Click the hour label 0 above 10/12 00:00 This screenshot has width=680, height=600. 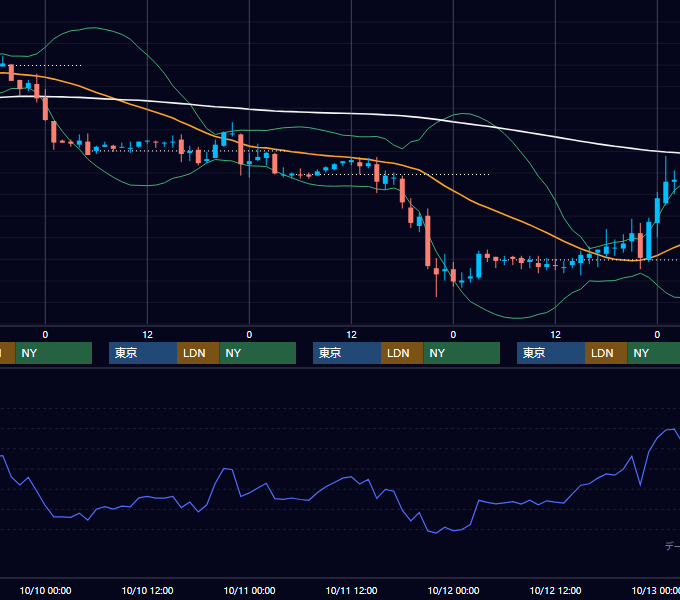(454, 335)
